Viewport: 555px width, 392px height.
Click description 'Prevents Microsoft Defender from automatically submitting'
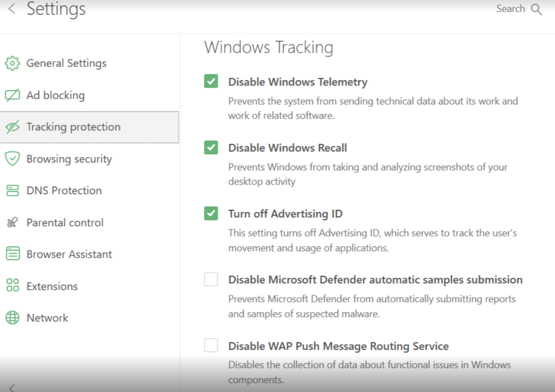tap(372, 306)
